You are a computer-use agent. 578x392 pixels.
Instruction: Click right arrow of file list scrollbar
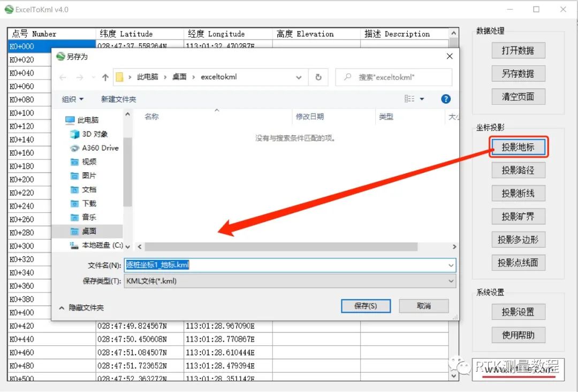click(454, 247)
